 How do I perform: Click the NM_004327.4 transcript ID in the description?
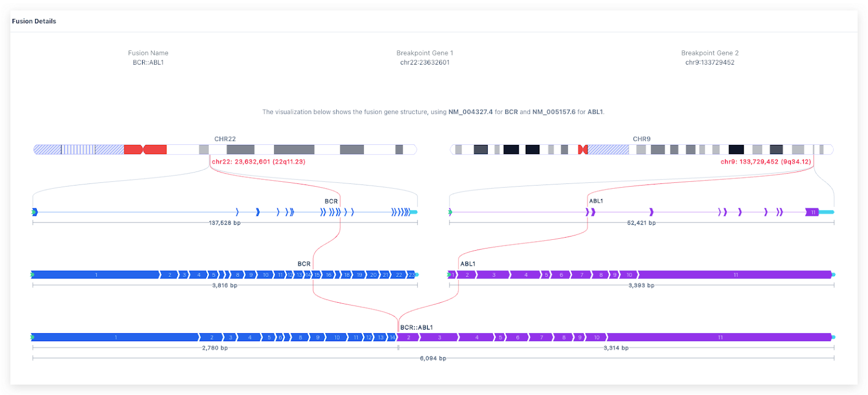pos(470,112)
